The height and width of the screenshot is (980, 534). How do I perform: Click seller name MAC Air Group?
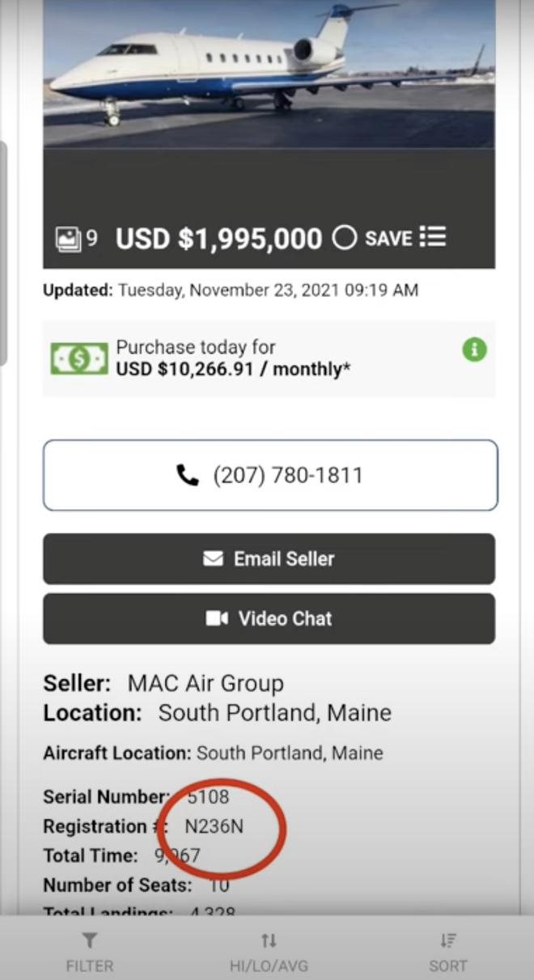click(206, 684)
